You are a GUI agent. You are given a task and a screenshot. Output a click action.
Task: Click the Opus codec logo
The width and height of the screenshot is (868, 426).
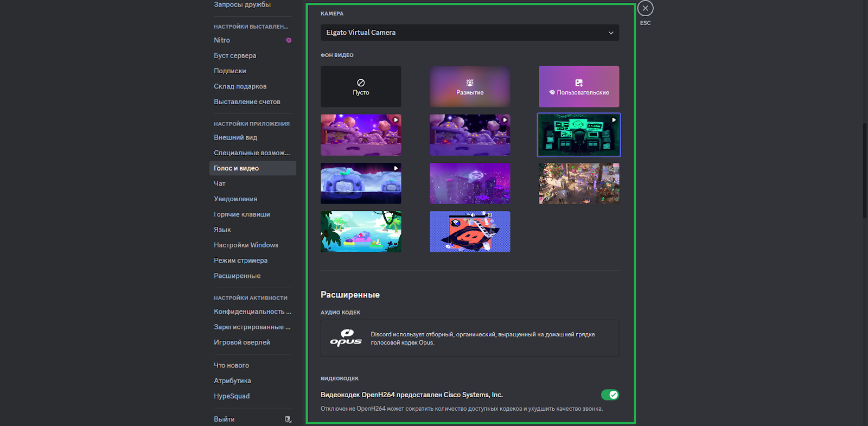pos(346,338)
